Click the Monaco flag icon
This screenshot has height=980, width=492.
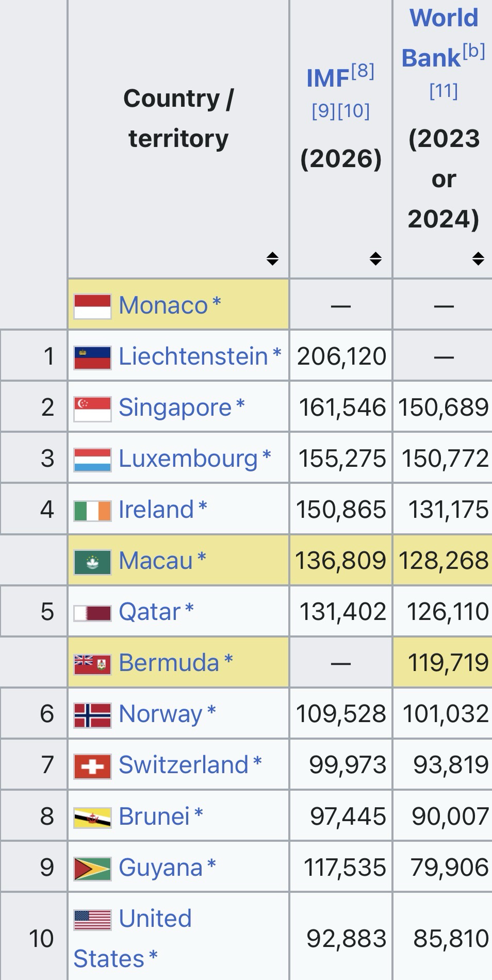coord(92,306)
